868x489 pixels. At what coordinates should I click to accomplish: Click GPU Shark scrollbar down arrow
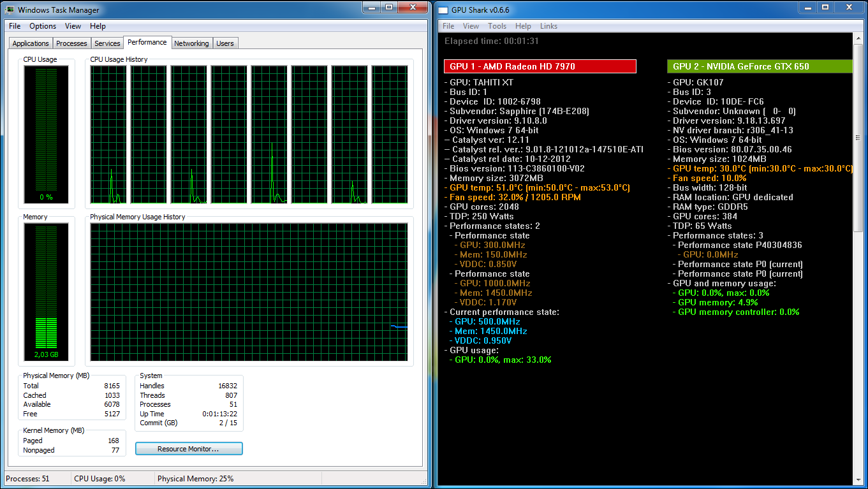coord(858,479)
